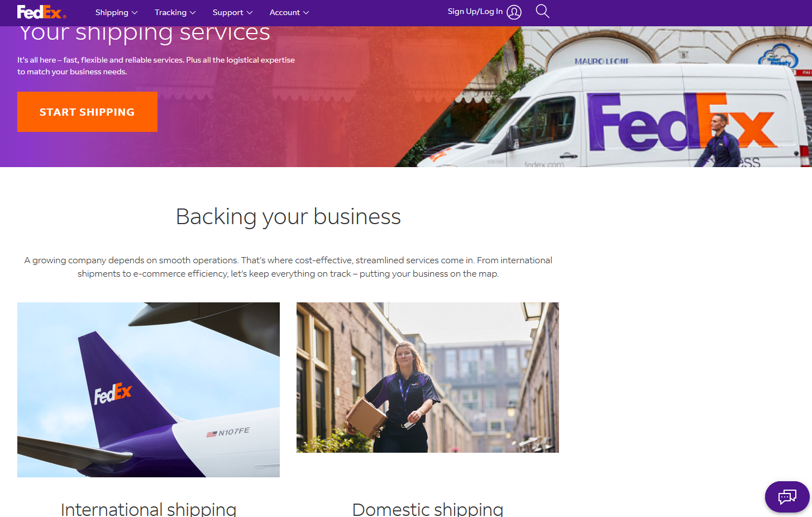Select the courier carrying package image
This screenshot has width=812, height=517.
pos(428,377)
